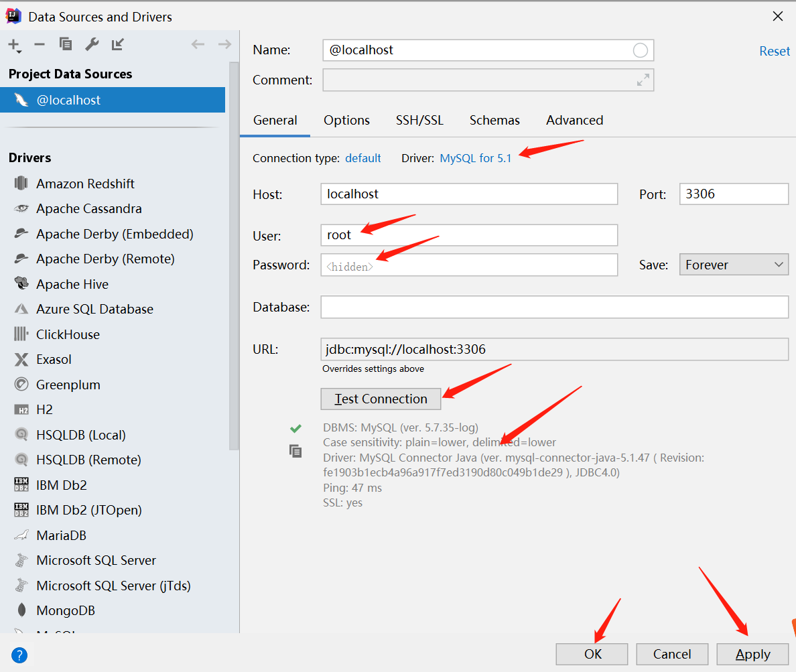
Task: Click the Test Connection button
Action: 381,399
